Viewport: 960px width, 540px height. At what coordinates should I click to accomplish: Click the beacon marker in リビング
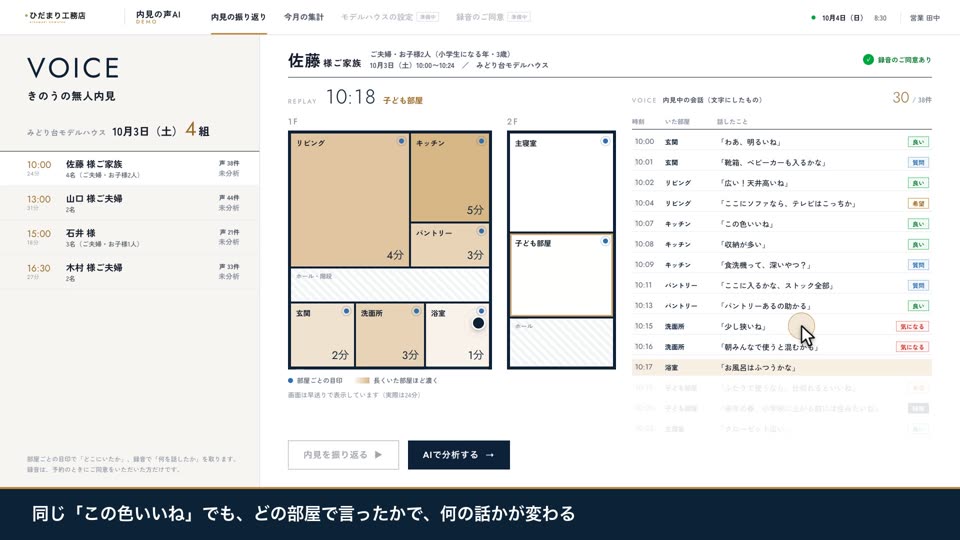(401, 141)
